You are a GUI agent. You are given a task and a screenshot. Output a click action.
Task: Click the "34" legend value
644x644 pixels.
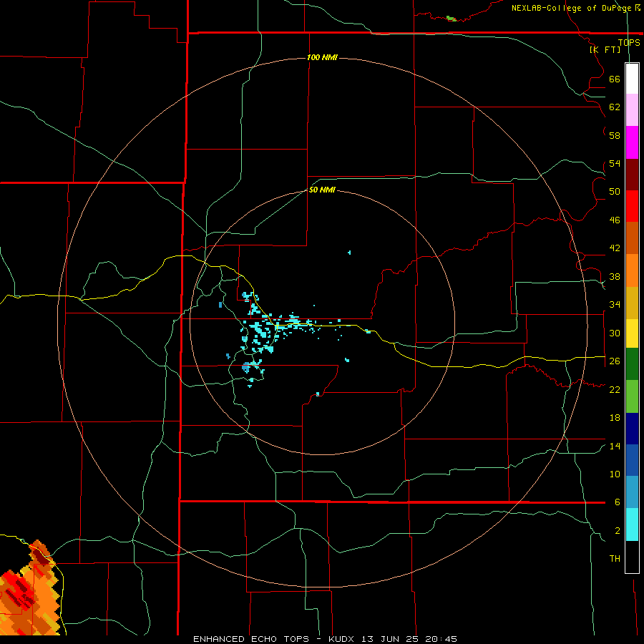pyautogui.click(x=615, y=305)
